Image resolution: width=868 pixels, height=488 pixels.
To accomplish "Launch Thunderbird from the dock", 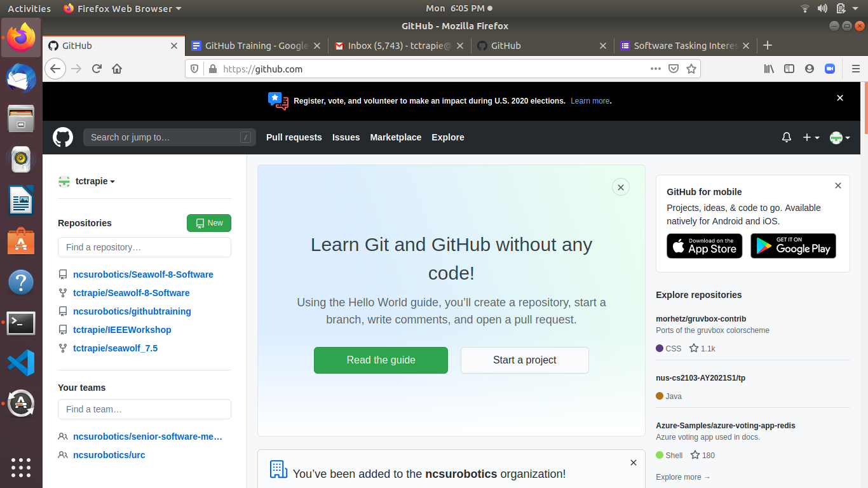I will 21,78.
